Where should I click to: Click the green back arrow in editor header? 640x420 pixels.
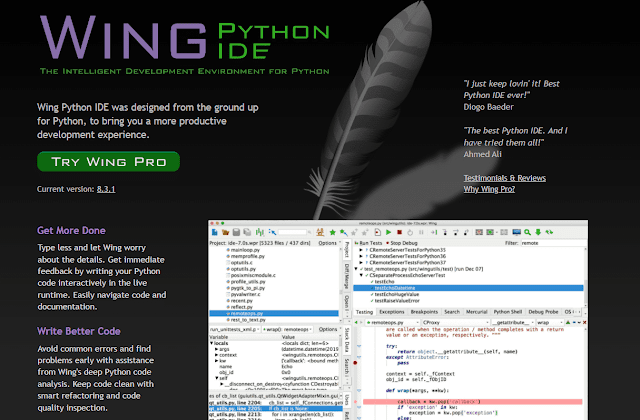tap(356, 322)
